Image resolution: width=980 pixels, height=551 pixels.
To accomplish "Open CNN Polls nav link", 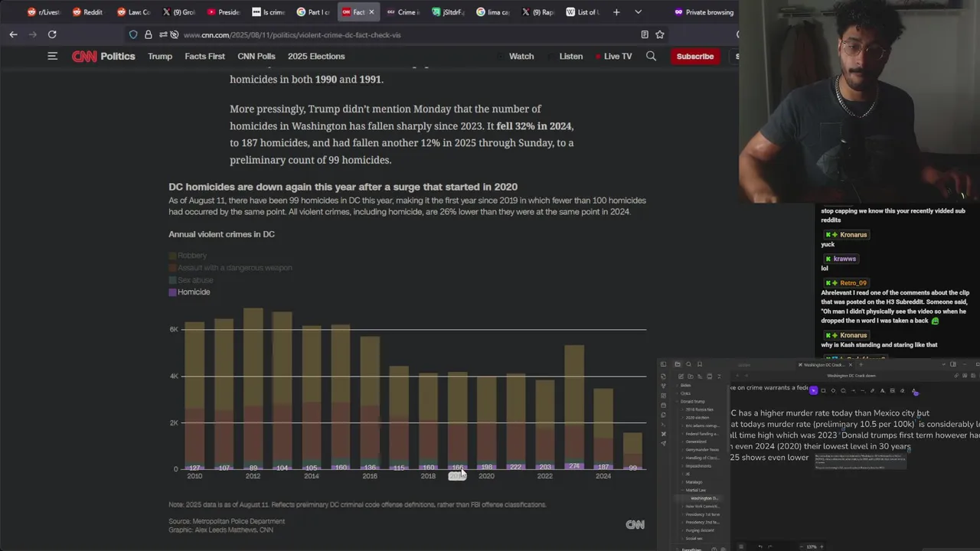I will pyautogui.click(x=256, y=56).
